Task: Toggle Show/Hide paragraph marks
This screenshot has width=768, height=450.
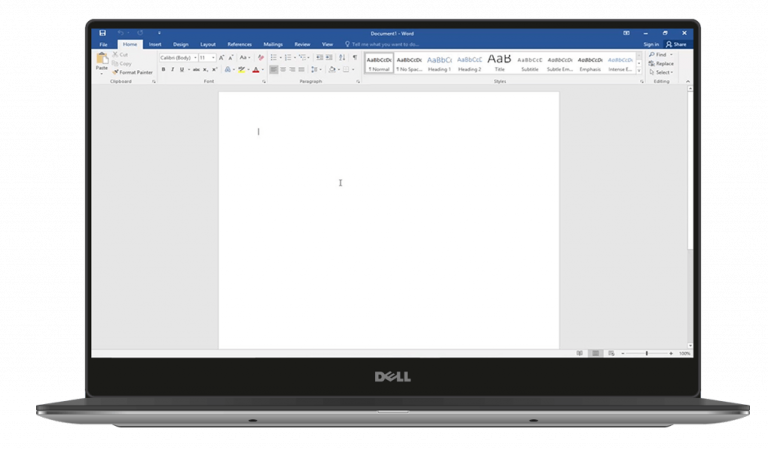Action: [x=354, y=58]
